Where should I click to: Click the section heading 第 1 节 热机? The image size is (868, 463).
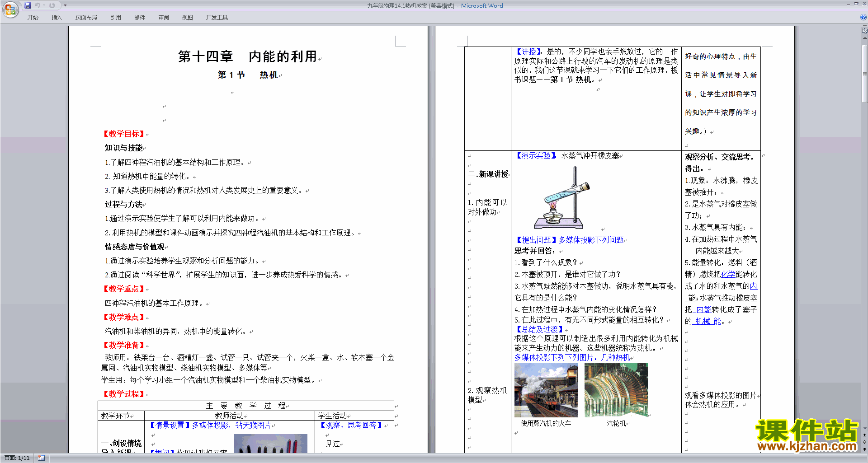(247, 75)
